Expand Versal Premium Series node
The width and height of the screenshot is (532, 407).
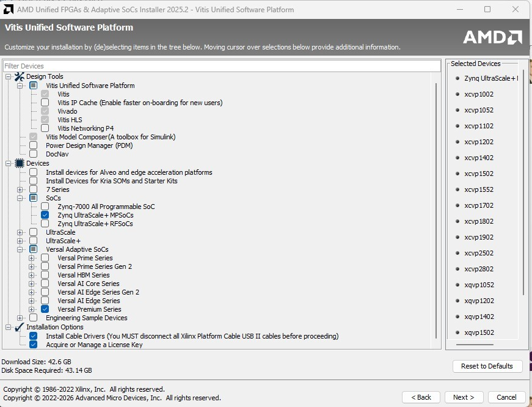(31, 309)
